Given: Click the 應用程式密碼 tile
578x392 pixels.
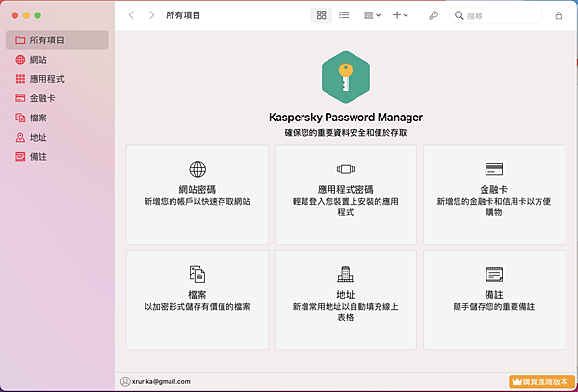Looking at the screenshot, I should point(345,194).
